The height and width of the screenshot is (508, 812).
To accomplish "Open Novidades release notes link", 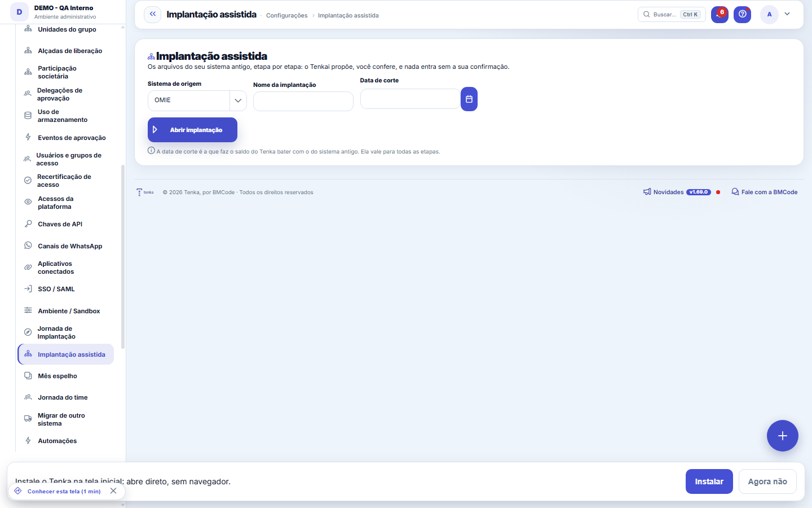I will [677, 192].
